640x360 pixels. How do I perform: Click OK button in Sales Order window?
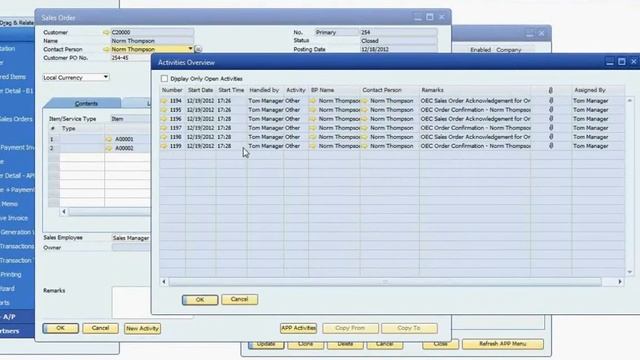(x=60, y=328)
